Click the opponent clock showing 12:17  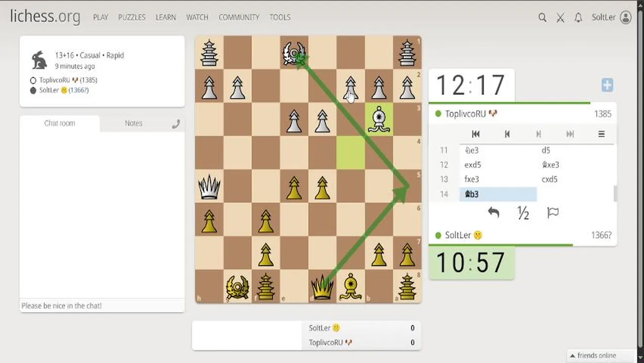[471, 85]
